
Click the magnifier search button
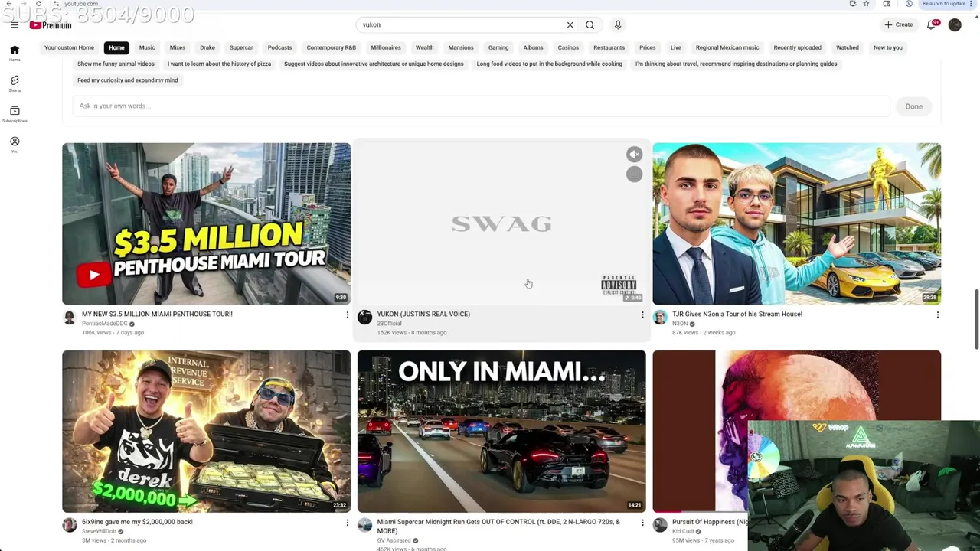click(590, 25)
